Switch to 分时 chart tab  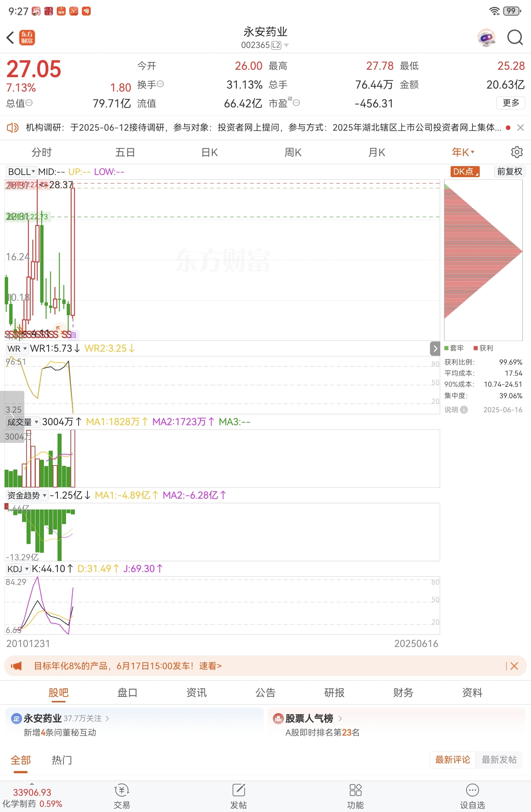tap(41, 152)
